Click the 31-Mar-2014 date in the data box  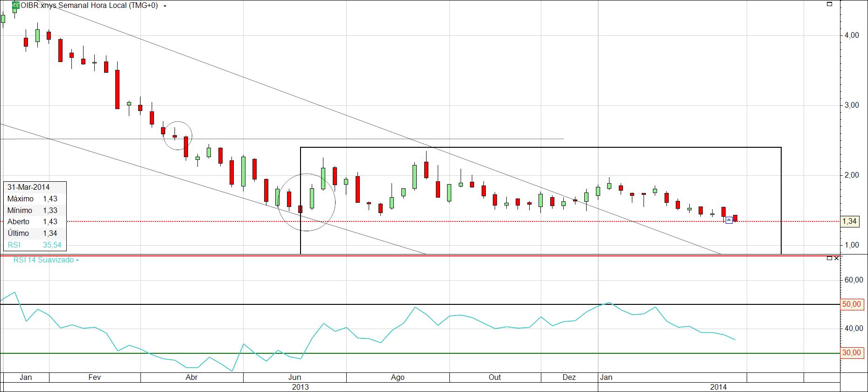click(28, 187)
